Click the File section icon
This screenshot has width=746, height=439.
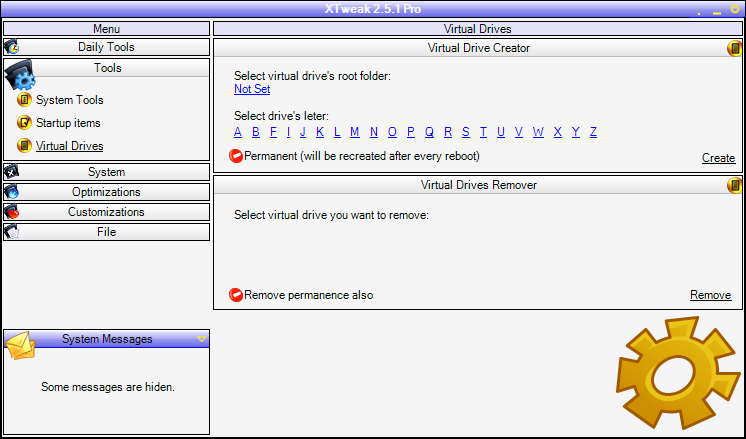click(11, 231)
